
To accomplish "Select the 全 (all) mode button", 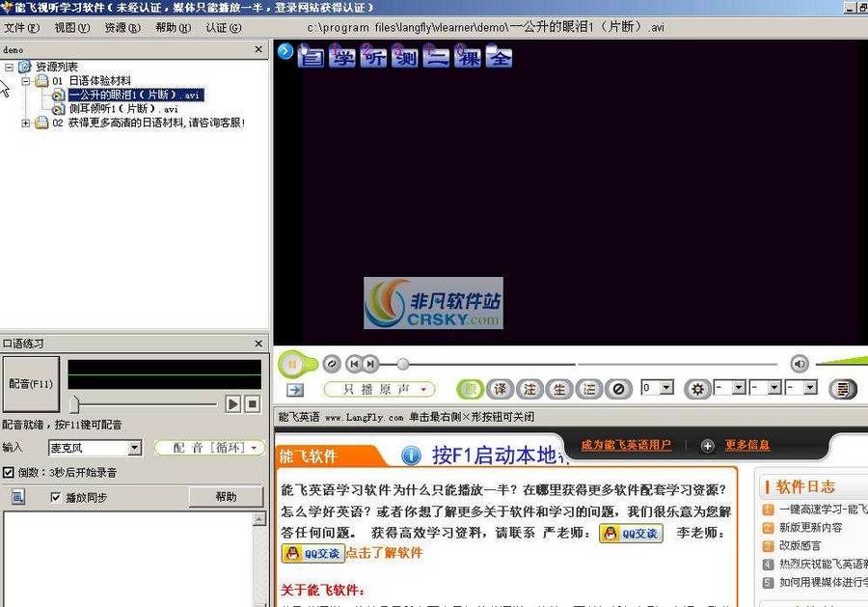I will click(x=500, y=57).
